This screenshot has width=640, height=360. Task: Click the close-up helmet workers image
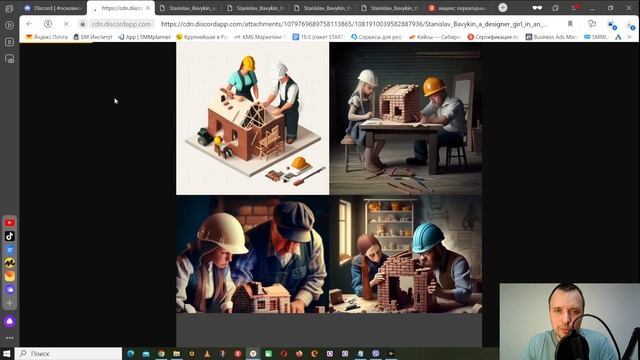pyautogui.click(x=252, y=254)
